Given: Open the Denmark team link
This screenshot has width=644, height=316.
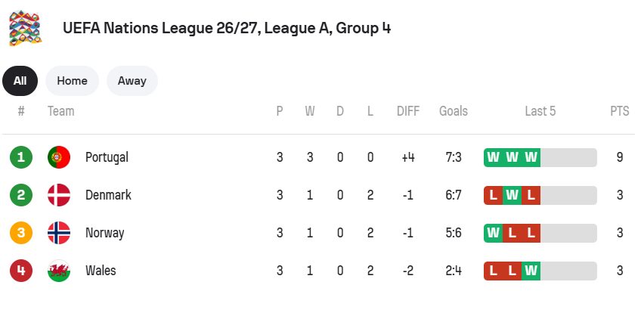Looking at the screenshot, I should pyautogui.click(x=108, y=195).
